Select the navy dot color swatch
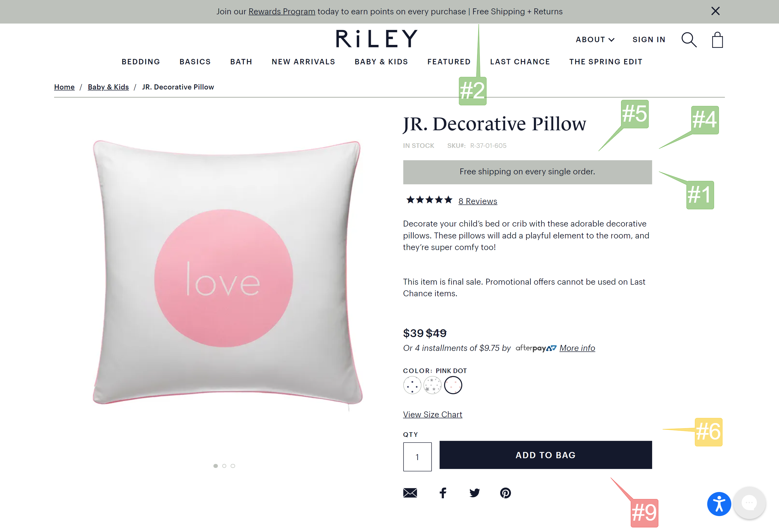Image resolution: width=779 pixels, height=532 pixels. [x=412, y=385]
